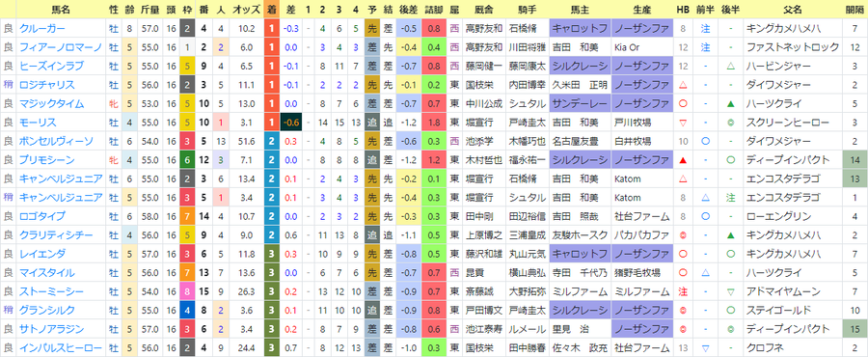Screen dimensions: 868x357
Task: Select trainer 池江泰寿
Action: [484, 329]
